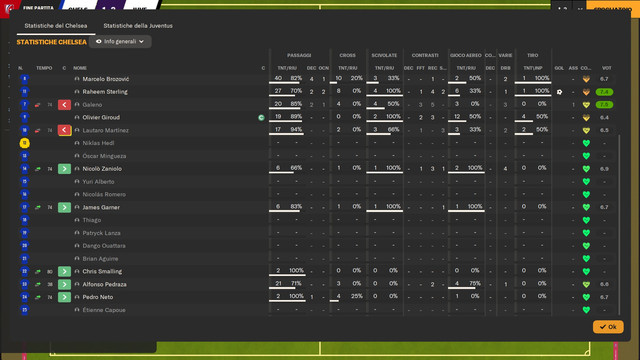Screen dimensions: 640x360
Task: Click Lautaro Martínez's red substitution arrow
Action: [x=64, y=130]
